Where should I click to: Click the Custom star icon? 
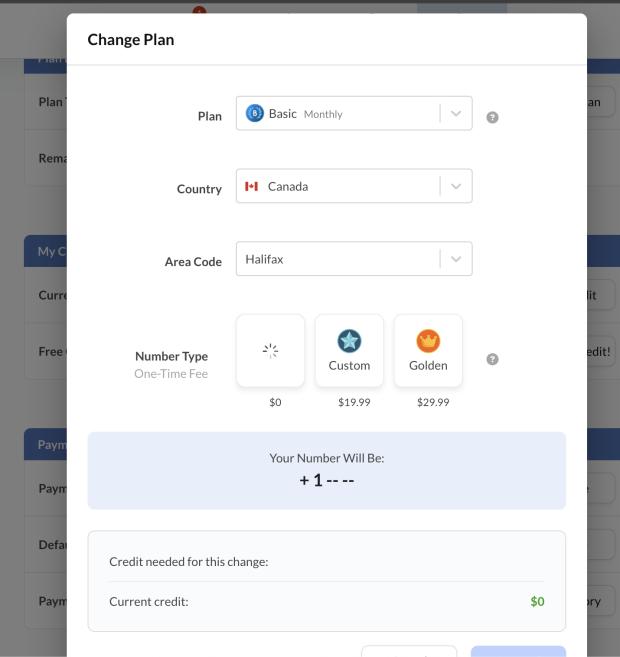pyautogui.click(x=349, y=341)
